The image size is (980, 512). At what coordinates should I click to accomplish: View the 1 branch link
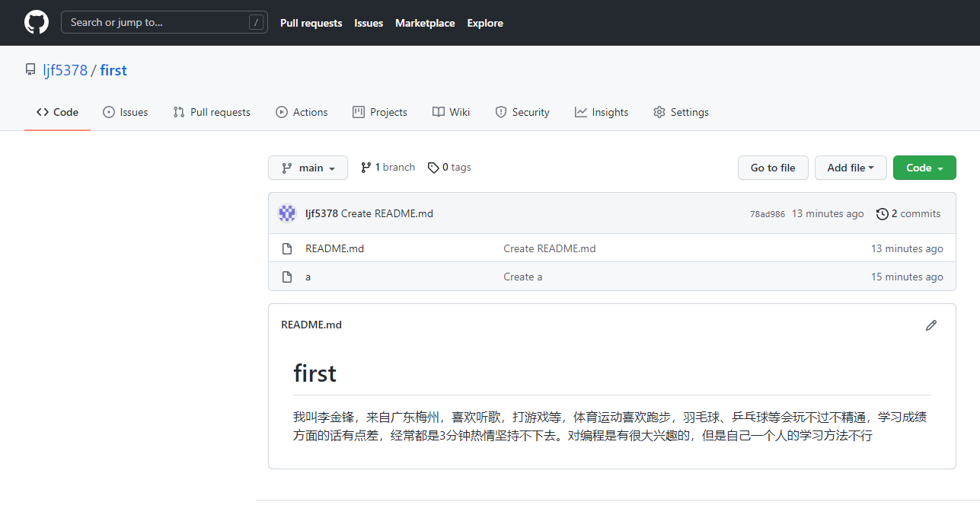tap(388, 168)
